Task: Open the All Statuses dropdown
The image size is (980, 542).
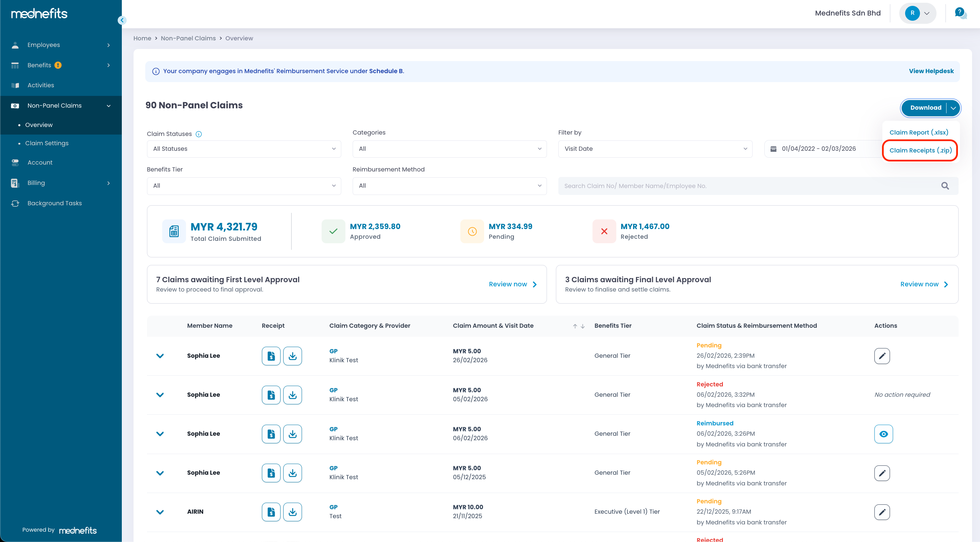Action: [x=244, y=149]
